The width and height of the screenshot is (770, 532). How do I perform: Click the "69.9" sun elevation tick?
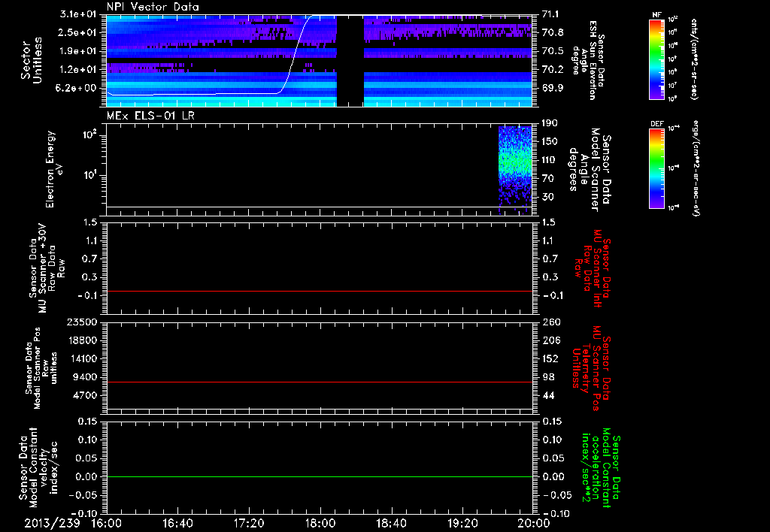(x=553, y=88)
